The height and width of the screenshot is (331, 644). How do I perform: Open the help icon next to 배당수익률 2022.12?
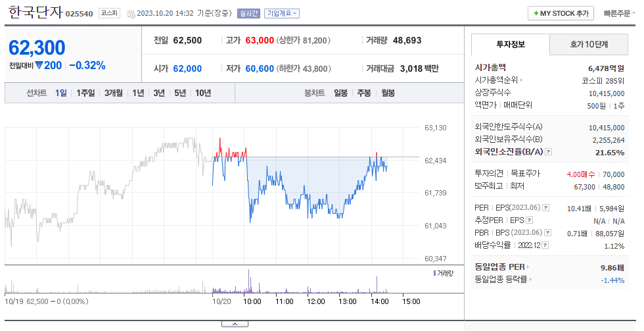(545, 245)
